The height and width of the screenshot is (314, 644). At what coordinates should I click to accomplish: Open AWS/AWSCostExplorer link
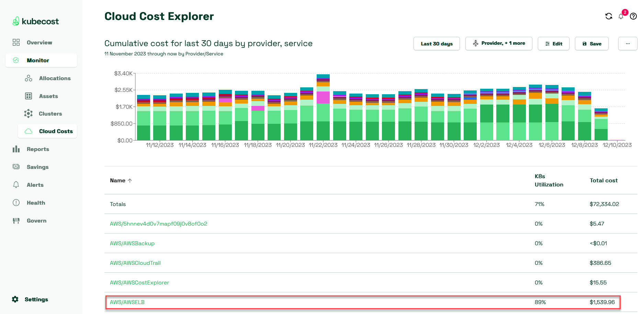[139, 282]
